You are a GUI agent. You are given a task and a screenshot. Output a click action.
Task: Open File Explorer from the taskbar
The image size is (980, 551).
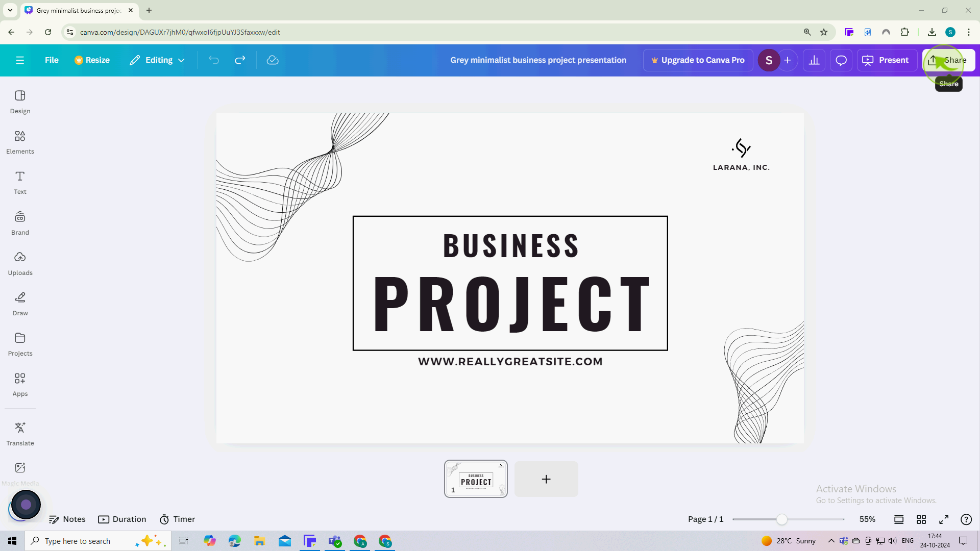tap(259, 541)
